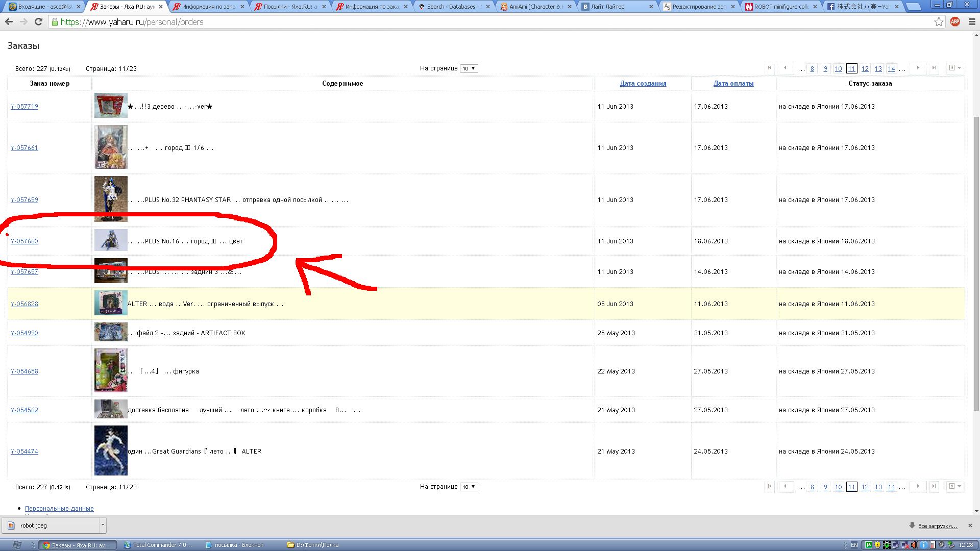Reload the current page

[x=38, y=22]
